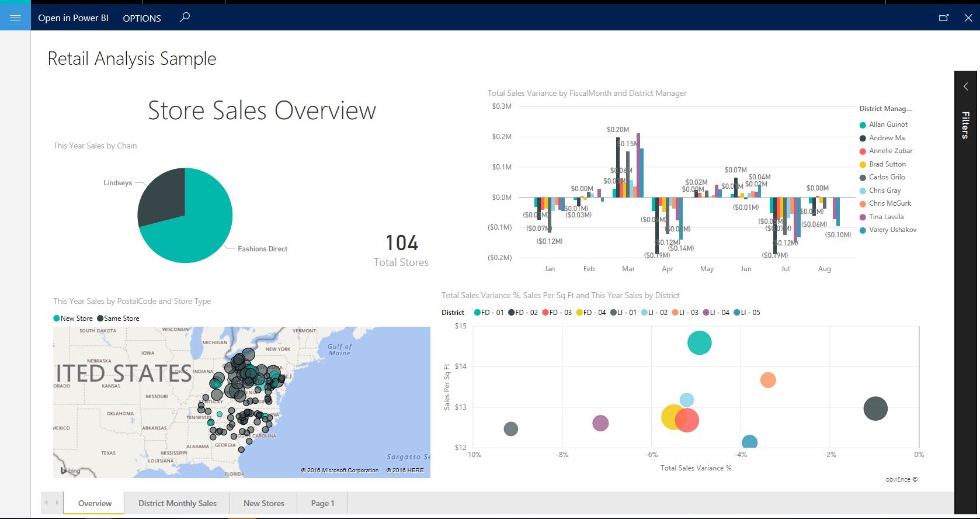The height and width of the screenshot is (519, 980).
Task: Click the Retail Analysis Sample heading
Action: (132, 58)
